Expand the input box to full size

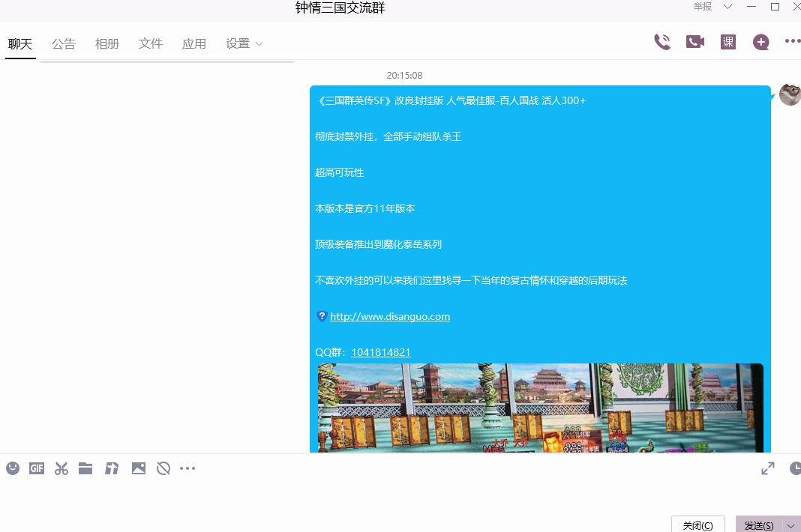[x=768, y=468]
